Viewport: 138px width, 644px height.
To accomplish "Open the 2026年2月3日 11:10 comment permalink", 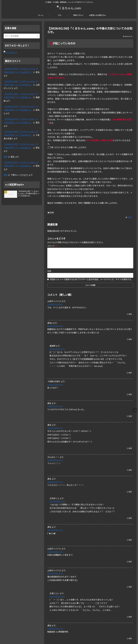I will pos(55,629).
